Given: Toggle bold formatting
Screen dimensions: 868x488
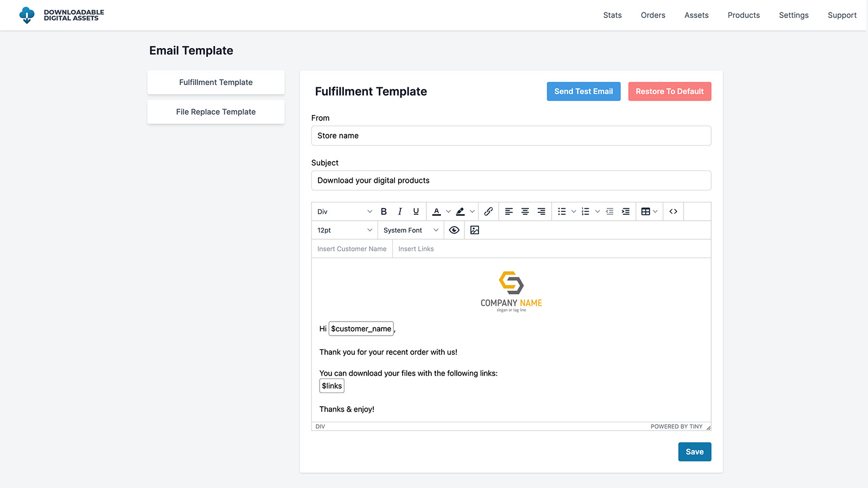Looking at the screenshot, I should click(x=384, y=211).
